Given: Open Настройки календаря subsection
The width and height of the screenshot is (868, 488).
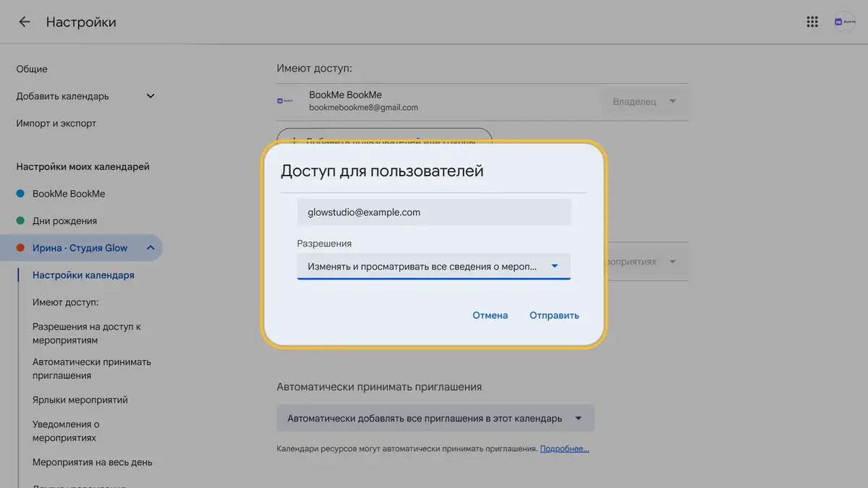Looking at the screenshot, I should (83, 275).
